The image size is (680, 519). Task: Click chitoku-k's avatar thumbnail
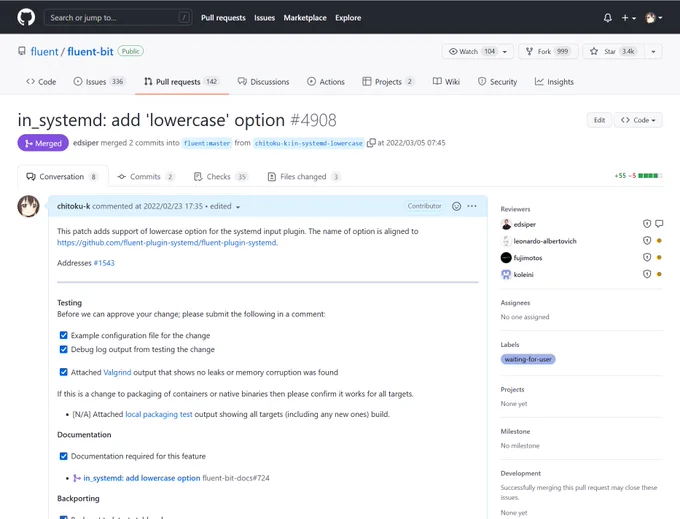click(x=28, y=206)
